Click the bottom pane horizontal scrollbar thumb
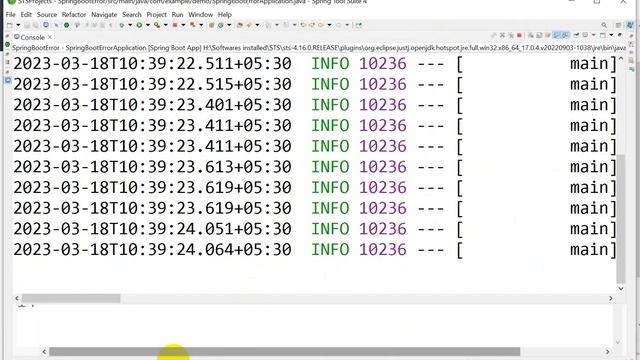Screen dimensions: 640x360 [284, 351]
